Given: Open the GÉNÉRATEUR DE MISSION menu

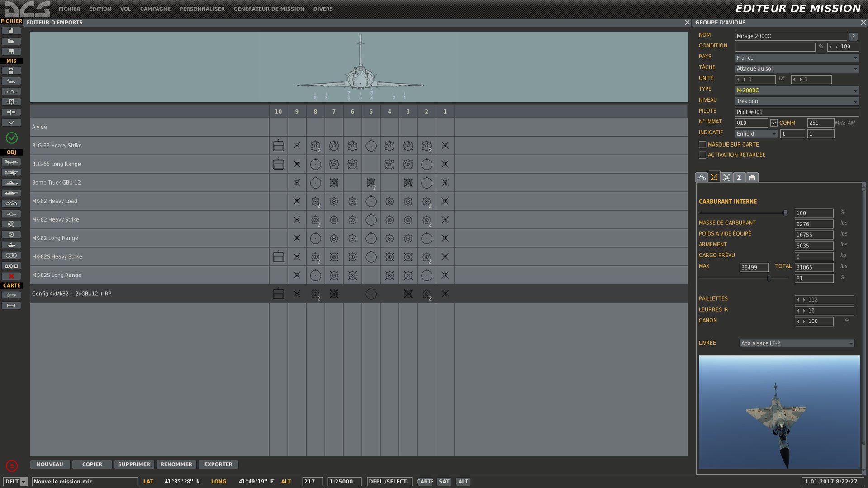Looking at the screenshot, I should pyautogui.click(x=269, y=9).
